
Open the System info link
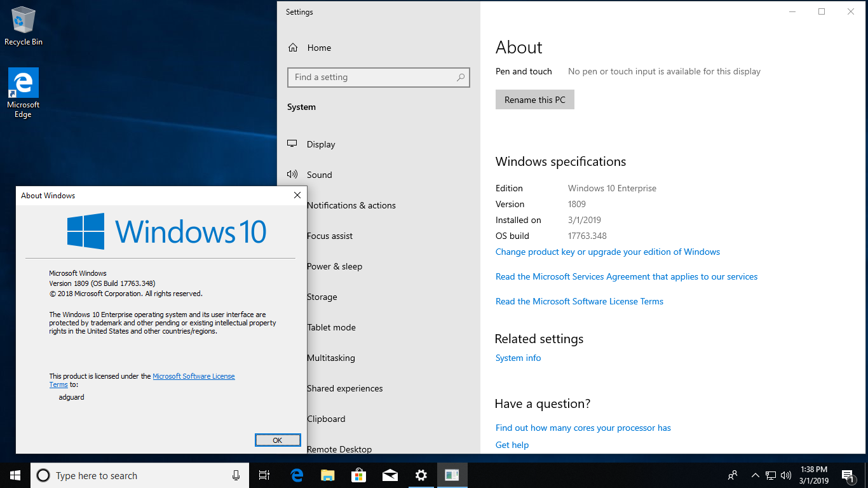(x=518, y=358)
